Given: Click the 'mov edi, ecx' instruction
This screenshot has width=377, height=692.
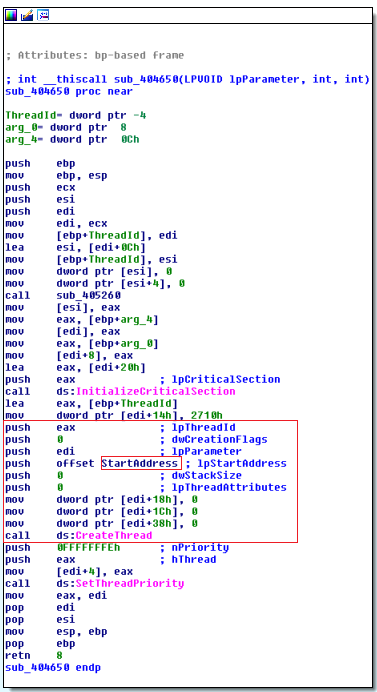Looking at the screenshot, I should 56,224.
